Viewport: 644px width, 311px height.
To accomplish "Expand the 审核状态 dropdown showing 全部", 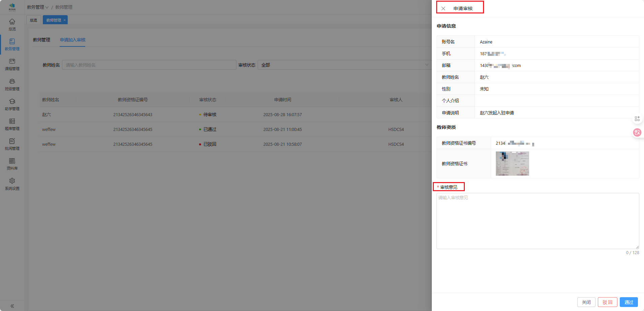I will point(344,65).
